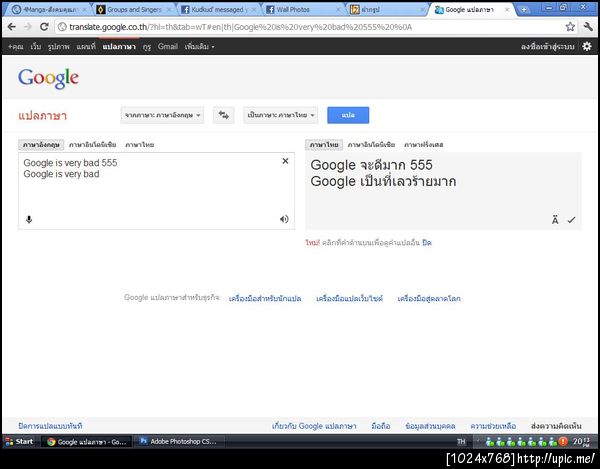Click ลงชื่อเข้าสู่ระบบ sign-in link
The width and height of the screenshot is (600, 469).
tap(548, 47)
